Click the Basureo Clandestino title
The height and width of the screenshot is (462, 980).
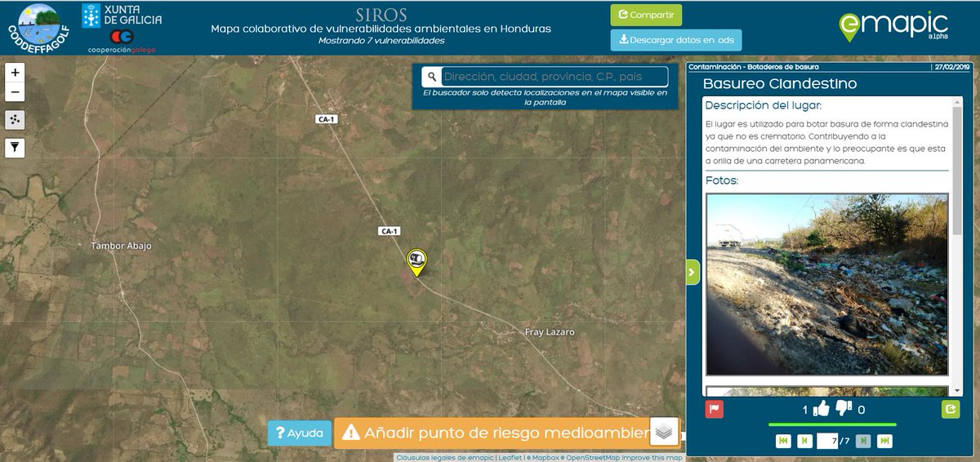pyautogui.click(x=779, y=84)
